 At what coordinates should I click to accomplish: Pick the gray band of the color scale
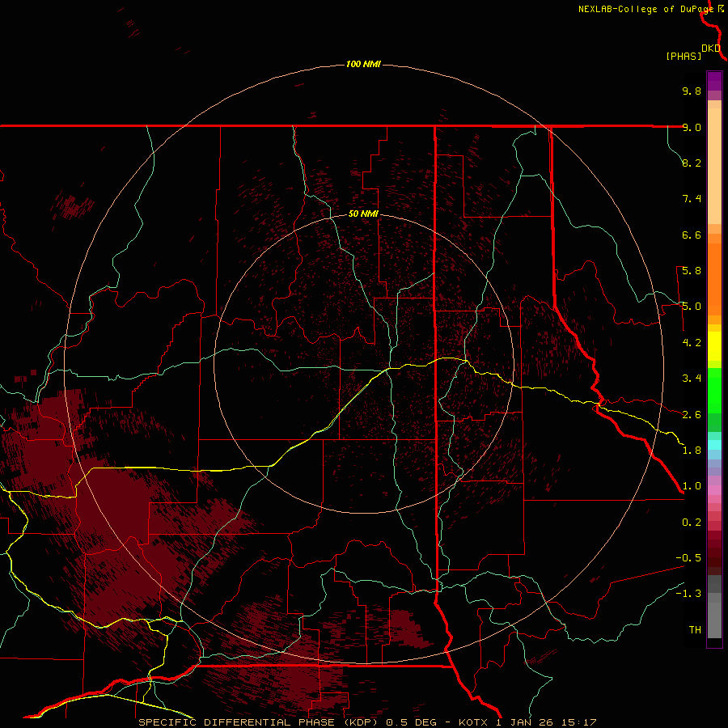(714, 607)
